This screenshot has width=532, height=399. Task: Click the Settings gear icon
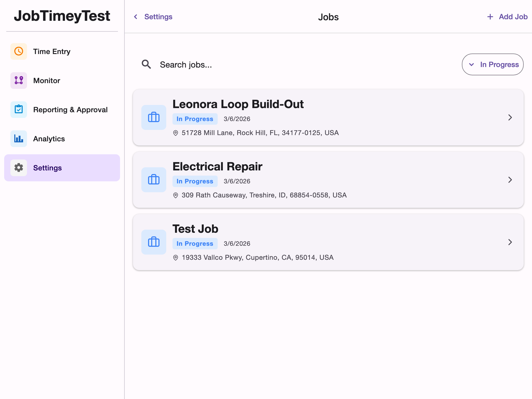point(18,168)
